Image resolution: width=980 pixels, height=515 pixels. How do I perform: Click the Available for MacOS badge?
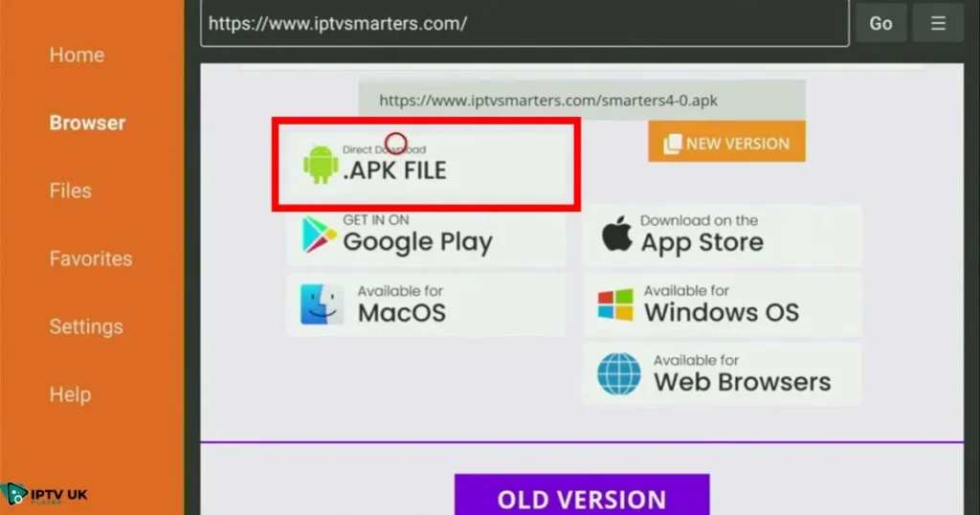coord(426,305)
